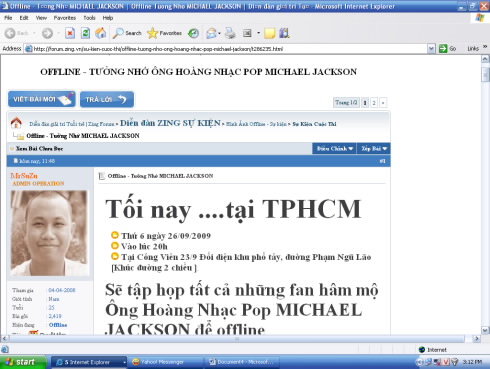Image resolution: width=490 pixels, height=369 pixels.
Task: Refresh the page with toolbar Refresh icon
Action: click(x=85, y=33)
